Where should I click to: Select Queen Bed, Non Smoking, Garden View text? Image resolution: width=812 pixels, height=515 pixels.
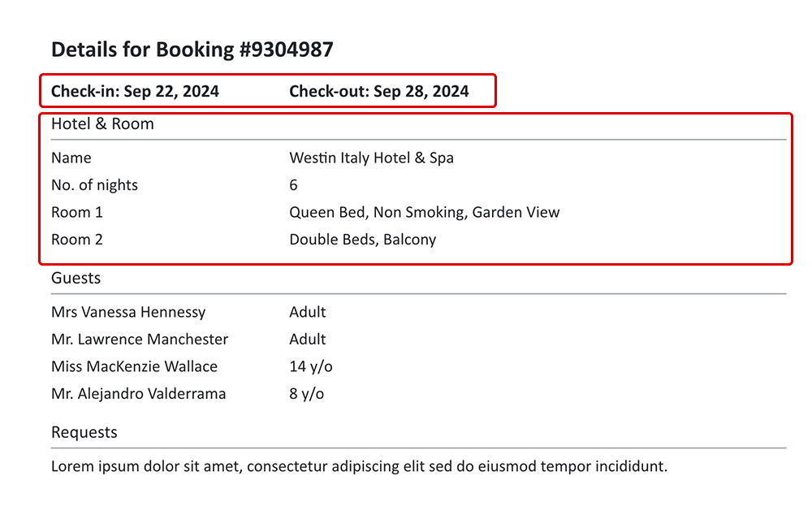click(425, 212)
